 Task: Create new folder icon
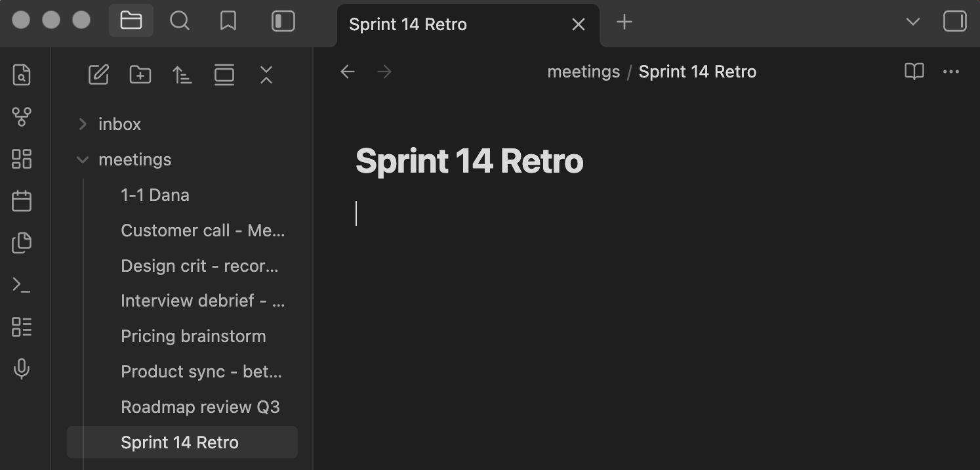140,75
